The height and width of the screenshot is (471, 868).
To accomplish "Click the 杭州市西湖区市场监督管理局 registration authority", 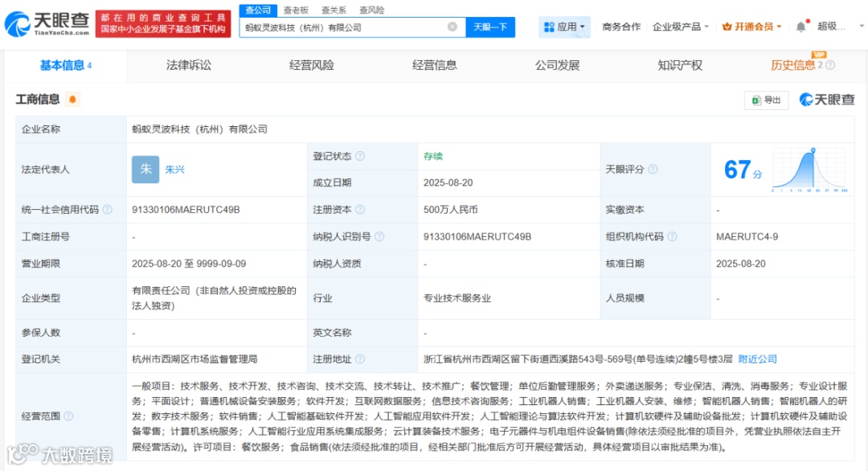I will pos(194,359).
